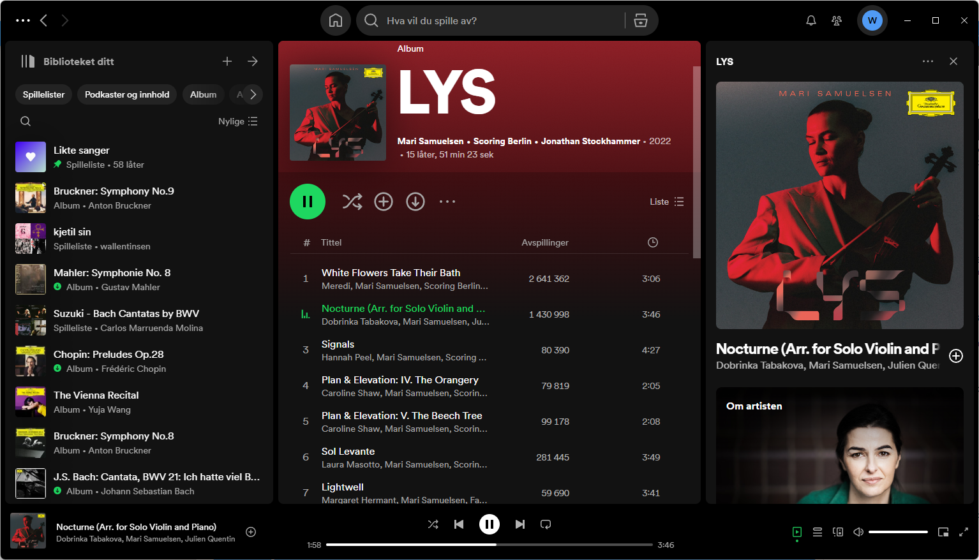Select track White Flowers Take Their Bath
Image resolution: width=979 pixels, height=560 pixels.
pyautogui.click(x=489, y=279)
